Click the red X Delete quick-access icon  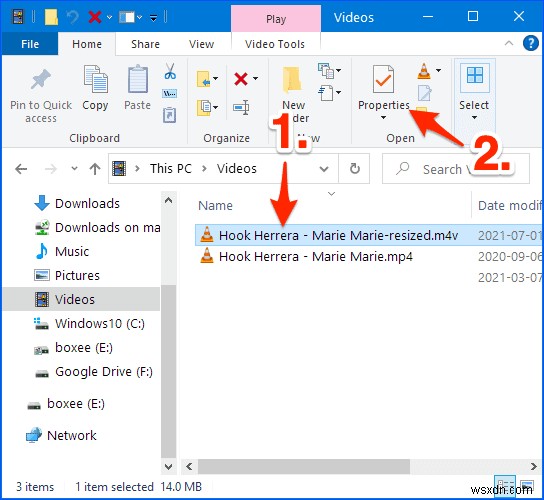pos(95,17)
